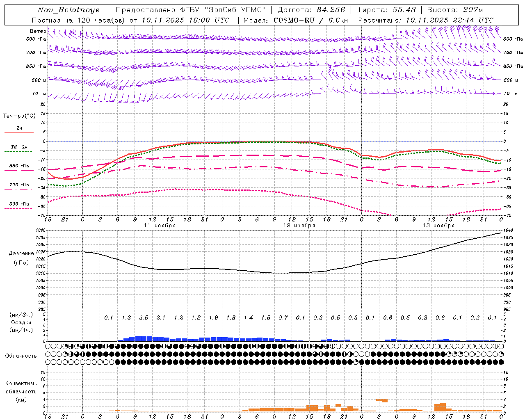
Task: Click the precipitation value "0.7"
Action: pyautogui.click(x=283, y=318)
